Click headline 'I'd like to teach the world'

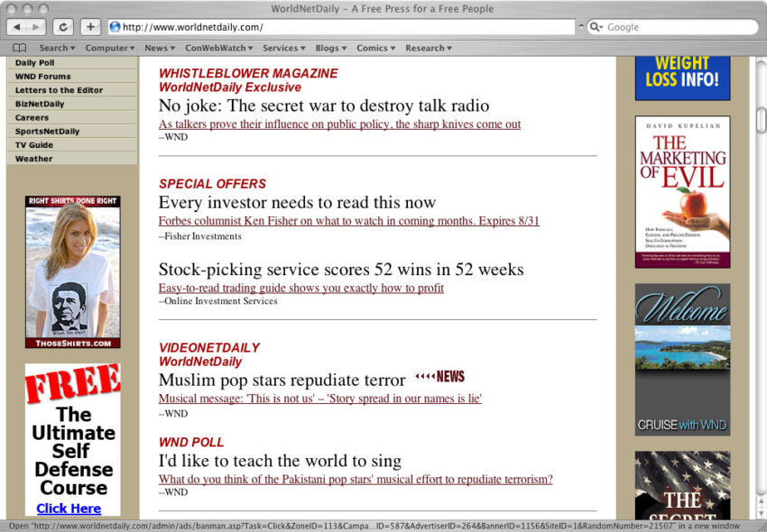pyautogui.click(x=280, y=461)
